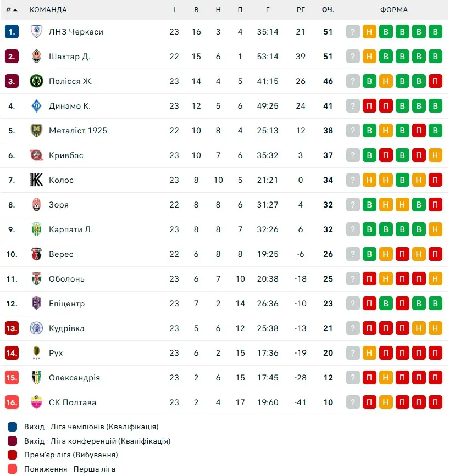449x476 pixels.
Task: Open the Зоря team link
Action: (x=59, y=205)
